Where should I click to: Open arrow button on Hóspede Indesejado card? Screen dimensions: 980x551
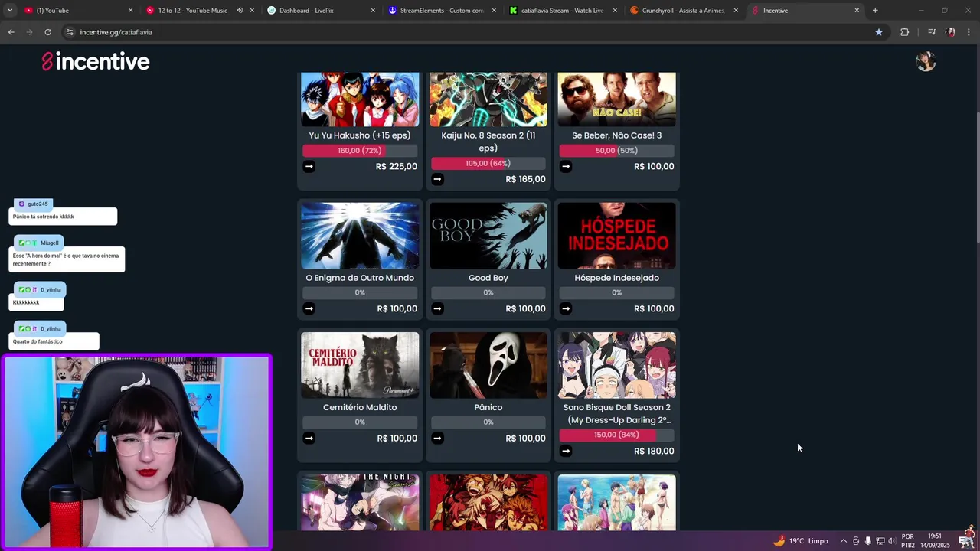pos(566,308)
